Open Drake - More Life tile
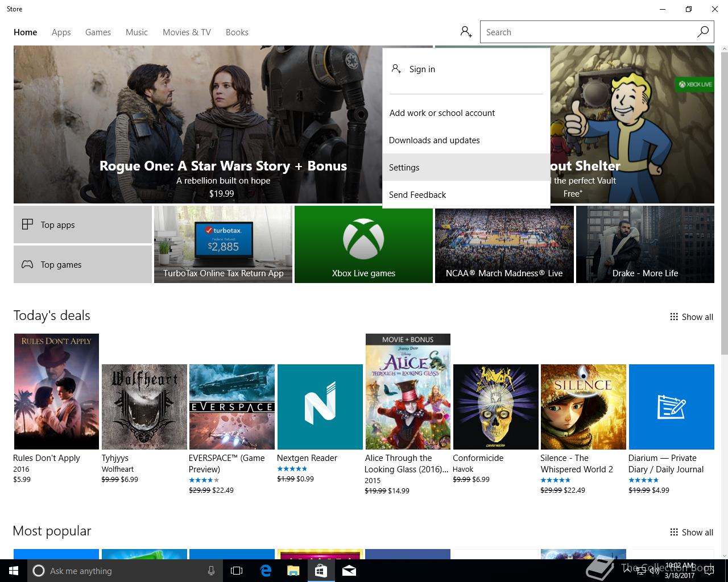 click(645, 244)
